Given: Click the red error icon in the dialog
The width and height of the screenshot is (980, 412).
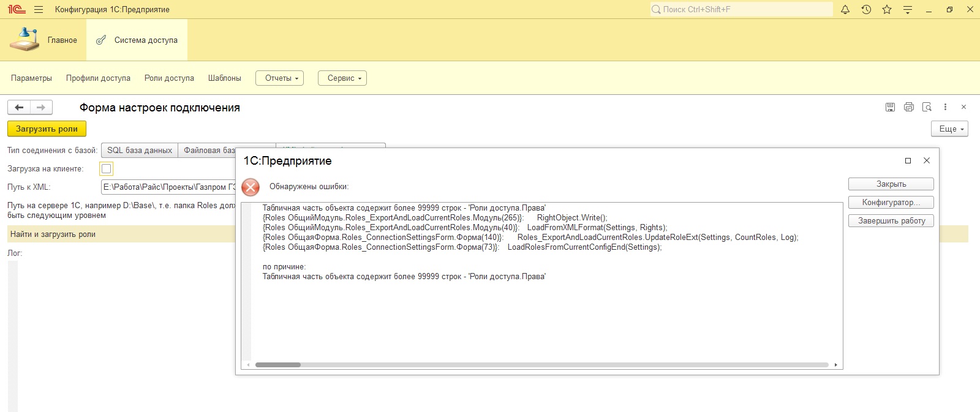Looking at the screenshot, I should coord(251,187).
